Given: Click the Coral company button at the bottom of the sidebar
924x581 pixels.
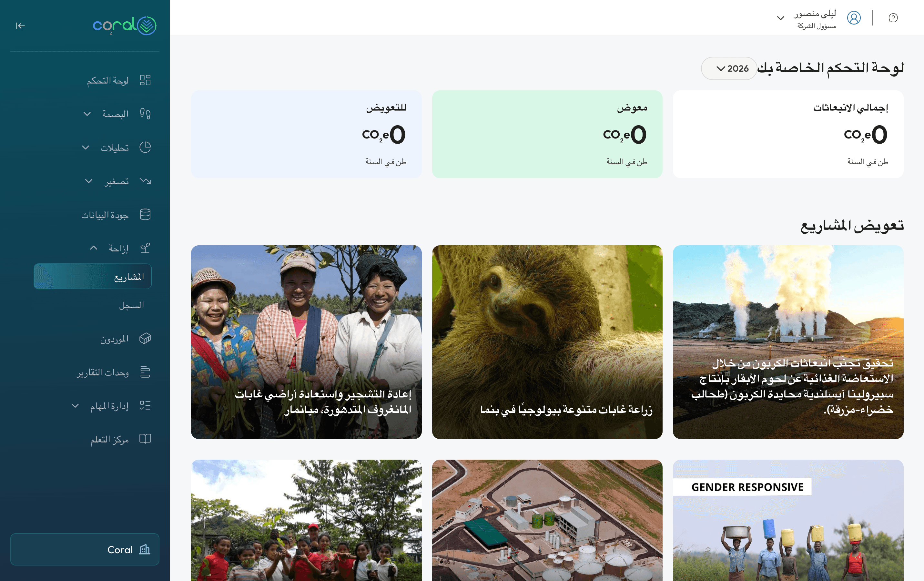Looking at the screenshot, I should pyautogui.click(x=85, y=549).
